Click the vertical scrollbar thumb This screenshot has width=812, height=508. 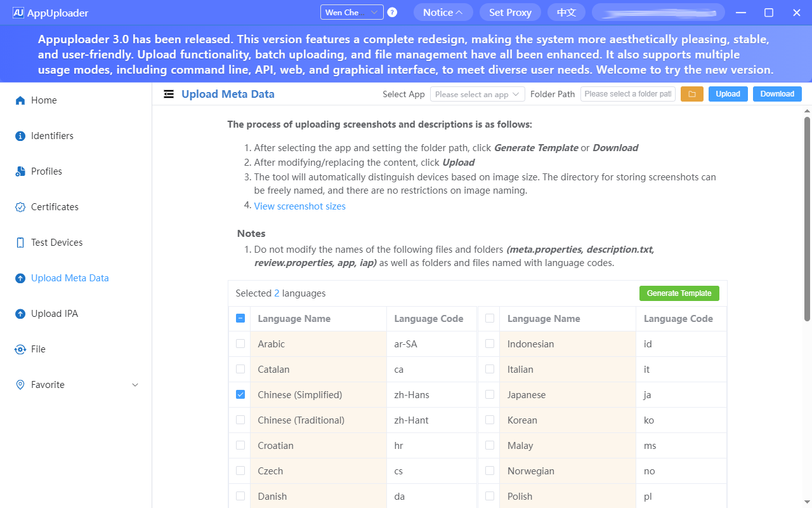coord(807,218)
